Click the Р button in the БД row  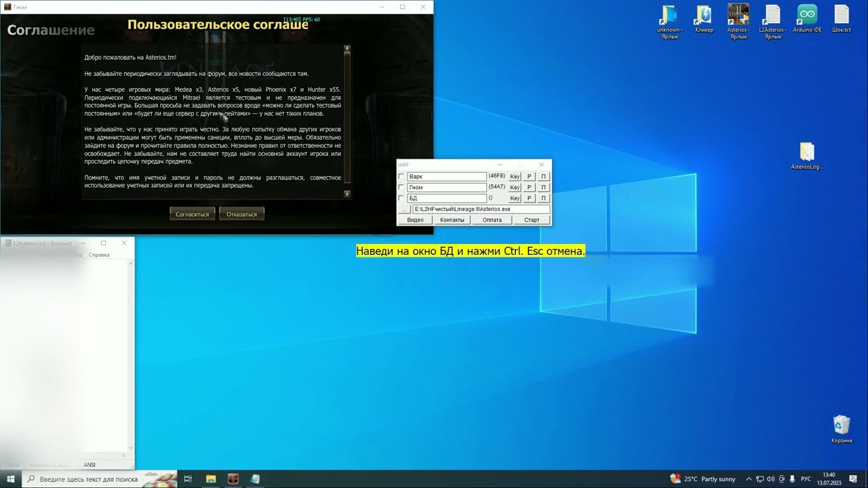click(529, 198)
